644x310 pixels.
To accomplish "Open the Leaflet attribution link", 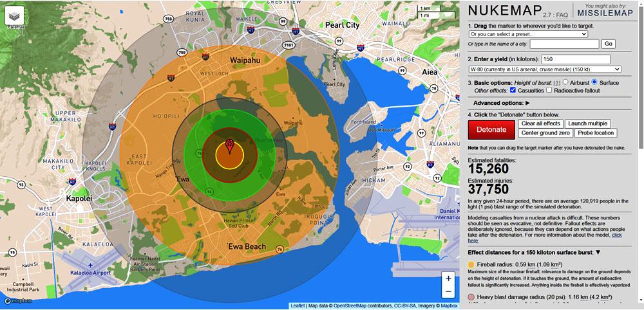I will pos(298,305).
